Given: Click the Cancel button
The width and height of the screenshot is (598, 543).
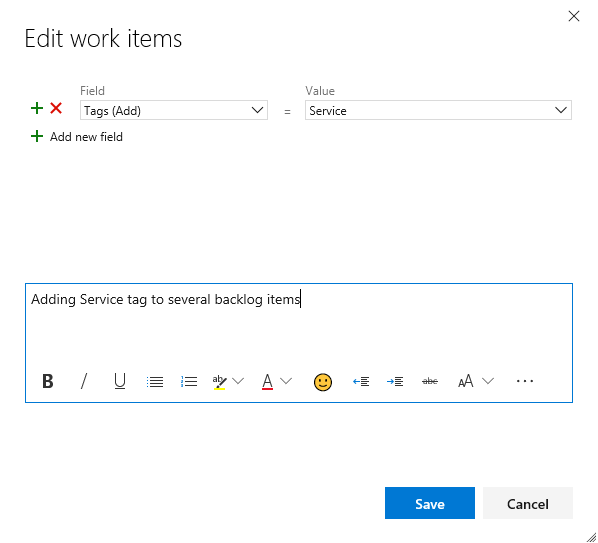Looking at the screenshot, I should click(x=528, y=503).
